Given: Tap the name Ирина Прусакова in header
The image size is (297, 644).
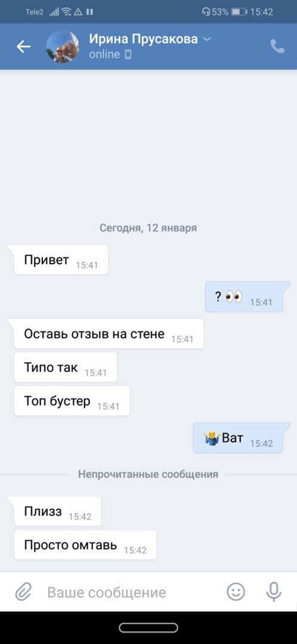Looking at the screenshot, I should point(143,39).
